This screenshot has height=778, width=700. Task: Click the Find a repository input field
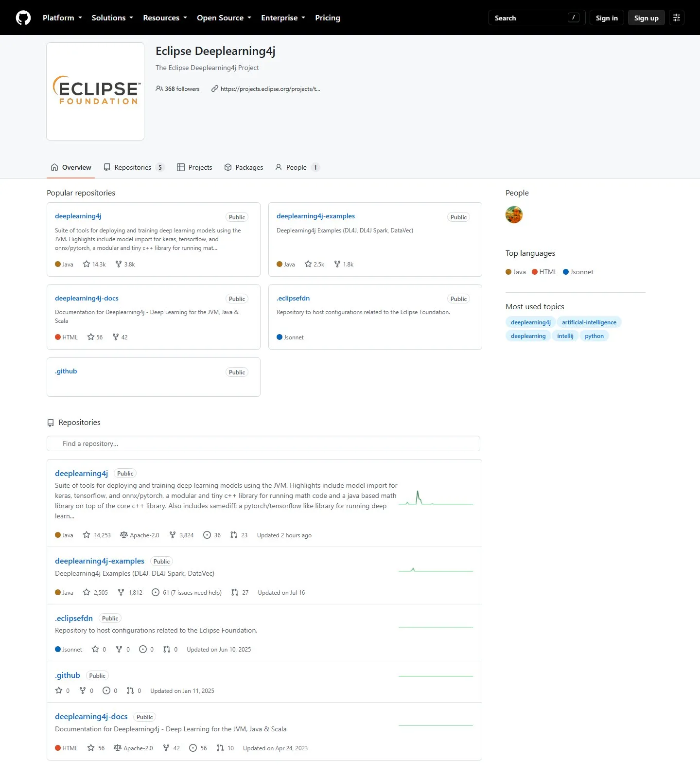[x=263, y=443]
